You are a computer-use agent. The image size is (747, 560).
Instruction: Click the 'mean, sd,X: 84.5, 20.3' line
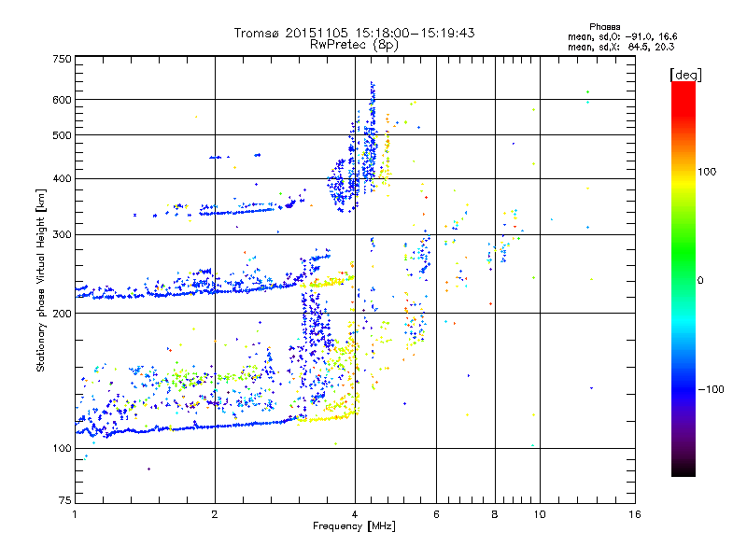tap(621, 47)
